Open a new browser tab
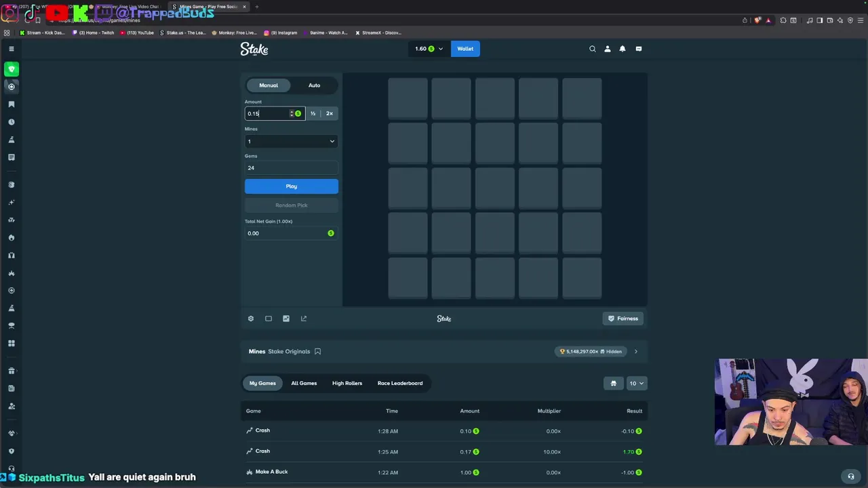 [x=257, y=7]
